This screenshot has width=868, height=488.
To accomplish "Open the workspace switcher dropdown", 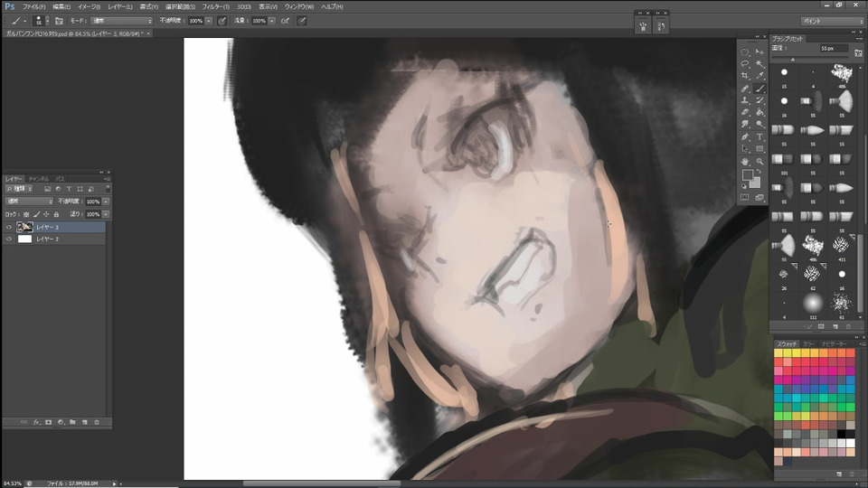I will [833, 21].
